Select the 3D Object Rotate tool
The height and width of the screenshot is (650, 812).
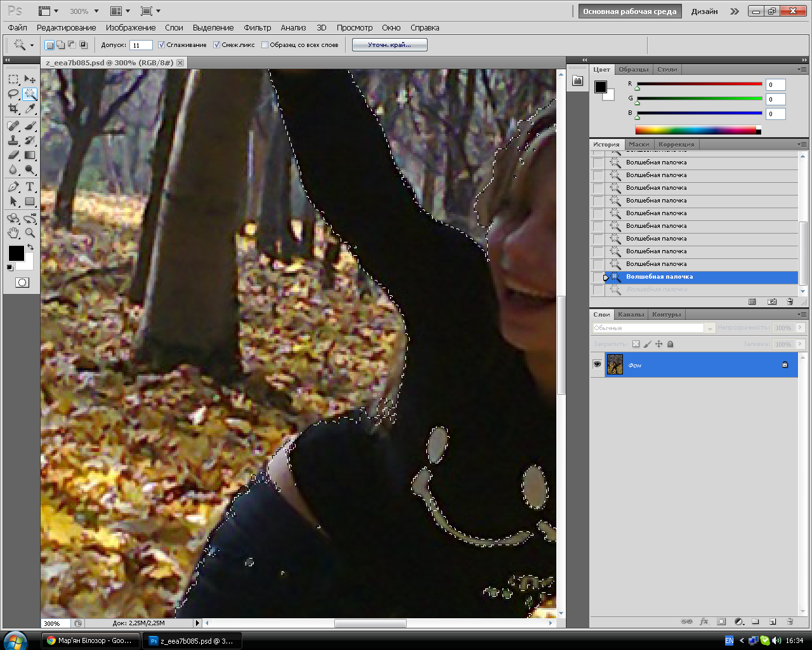point(13,218)
